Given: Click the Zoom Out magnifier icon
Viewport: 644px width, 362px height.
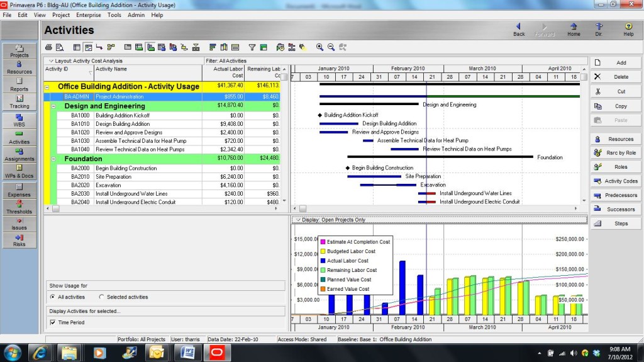Looking at the screenshot, I should 331,47.
